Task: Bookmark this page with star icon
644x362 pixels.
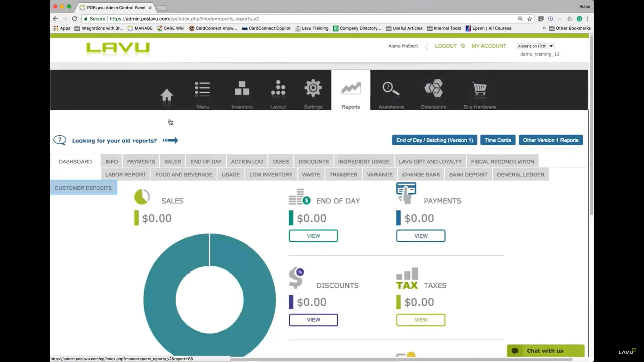Action: pos(530,19)
